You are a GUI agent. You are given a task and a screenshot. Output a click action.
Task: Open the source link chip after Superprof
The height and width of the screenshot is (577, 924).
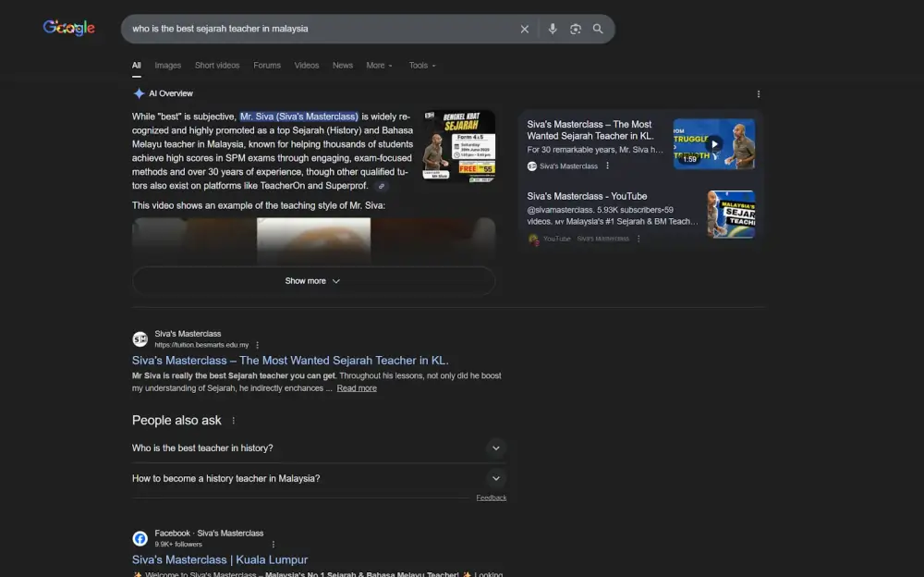pos(382,187)
